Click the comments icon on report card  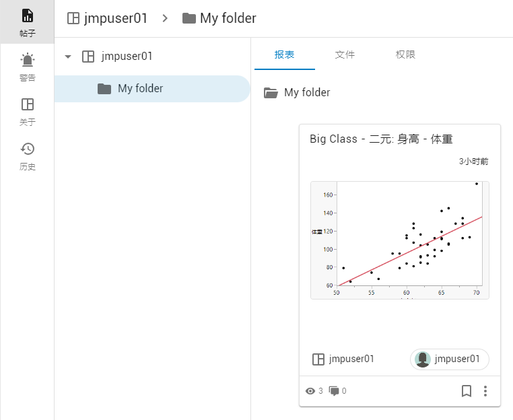pos(334,390)
